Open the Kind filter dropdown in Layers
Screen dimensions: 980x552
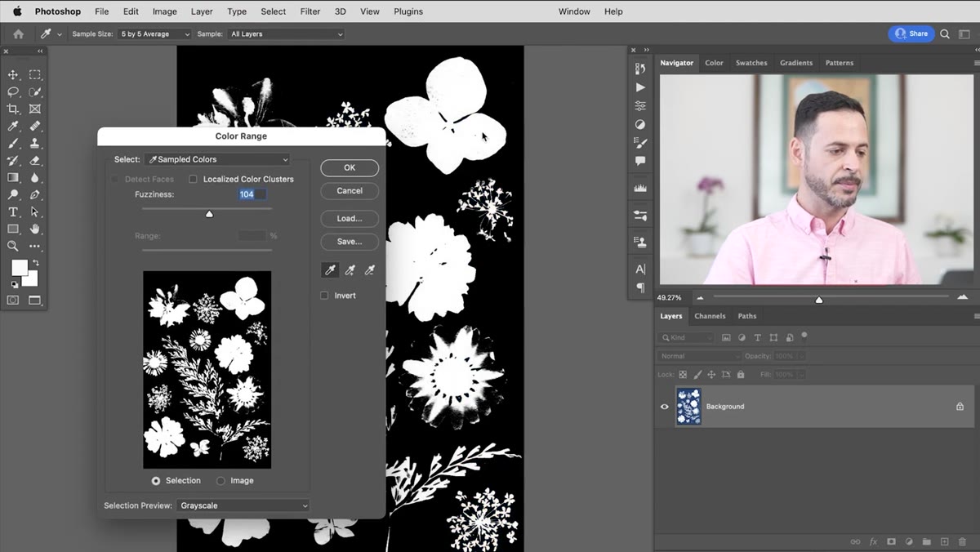click(686, 337)
